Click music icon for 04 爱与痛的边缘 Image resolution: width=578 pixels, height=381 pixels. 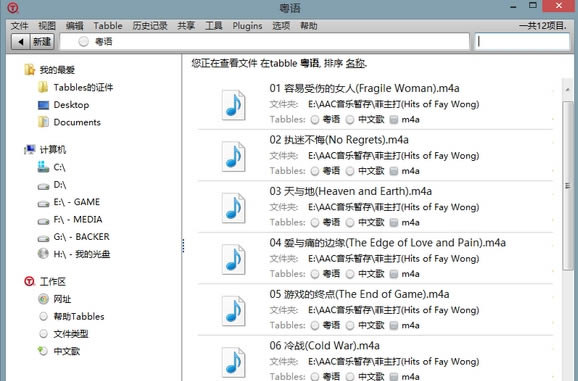point(233,260)
